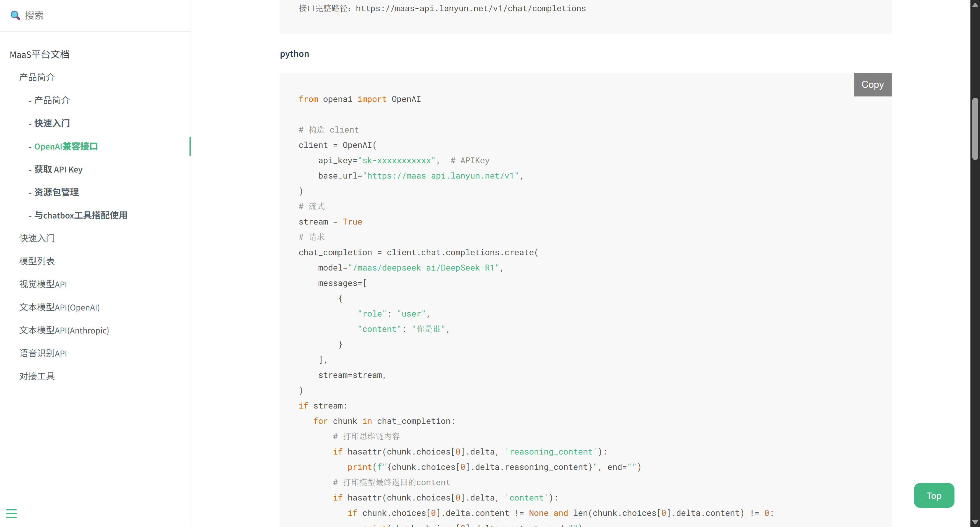Open 文本模型API(OpenAI) menu entry

point(59,307)
